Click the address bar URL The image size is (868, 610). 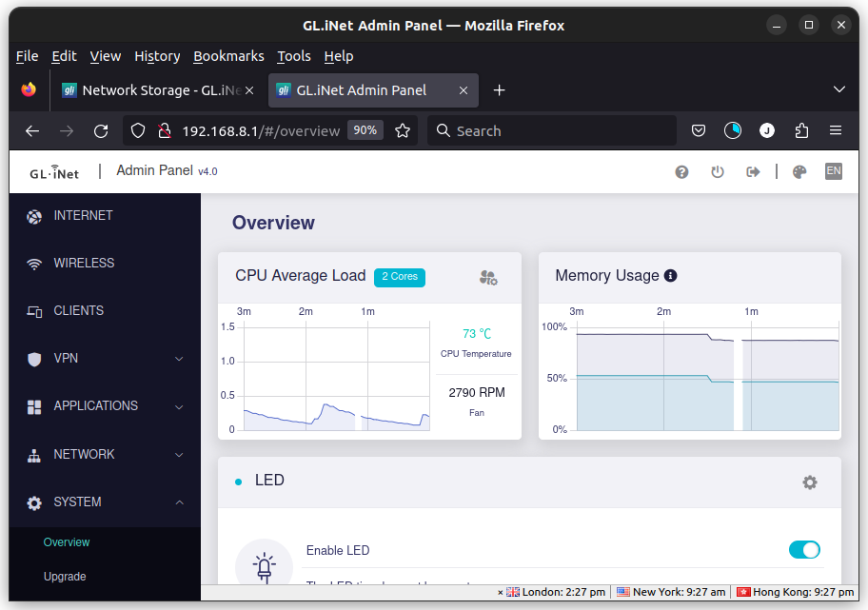point(261,131)
